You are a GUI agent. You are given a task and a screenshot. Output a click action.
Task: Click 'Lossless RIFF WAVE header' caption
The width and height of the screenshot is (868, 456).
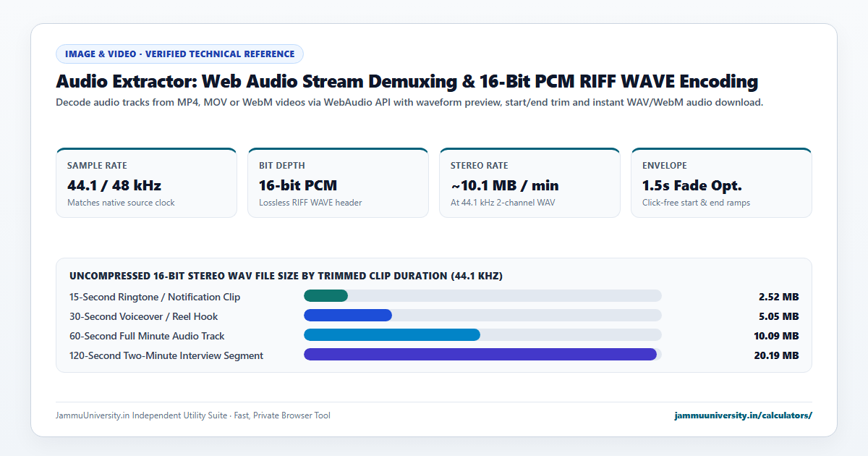(x=310, y=203)
